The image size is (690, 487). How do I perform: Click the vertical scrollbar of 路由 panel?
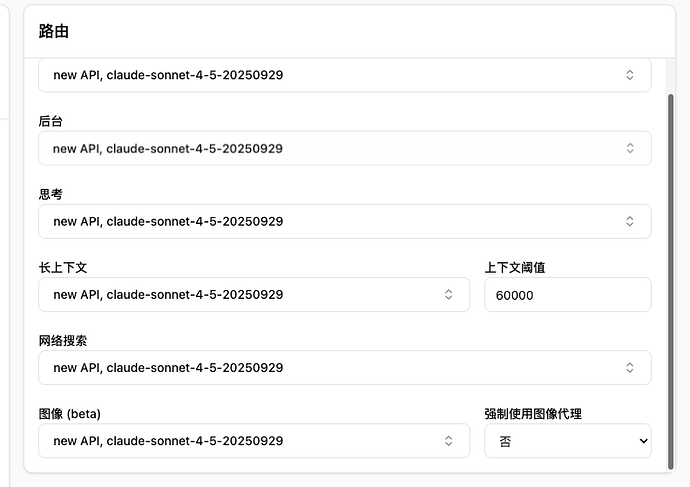671,282
